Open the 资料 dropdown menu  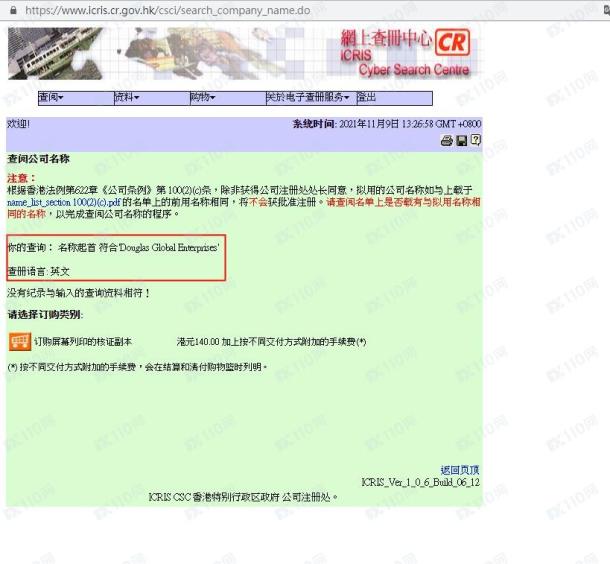[x=126, y=97]
